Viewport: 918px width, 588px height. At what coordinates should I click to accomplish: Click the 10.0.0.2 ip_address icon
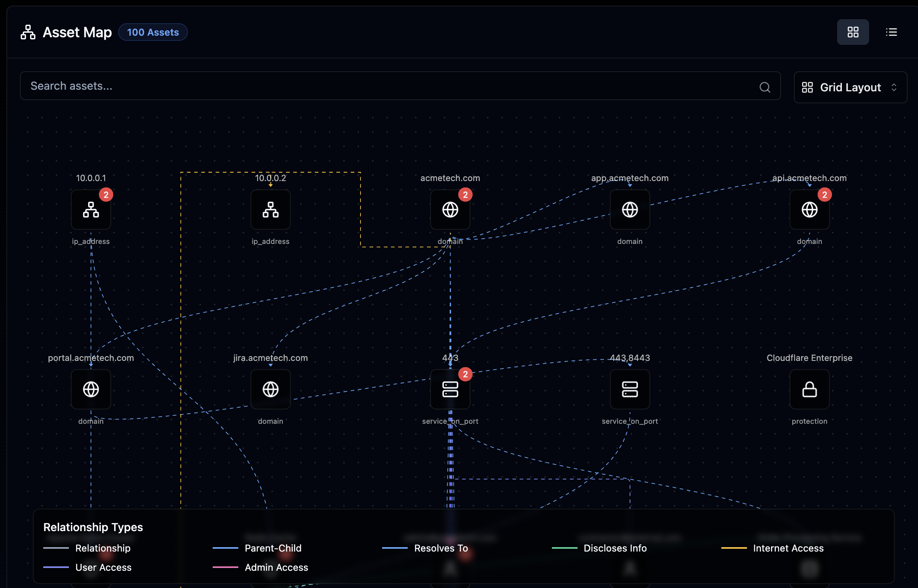[x=270, y=209]
